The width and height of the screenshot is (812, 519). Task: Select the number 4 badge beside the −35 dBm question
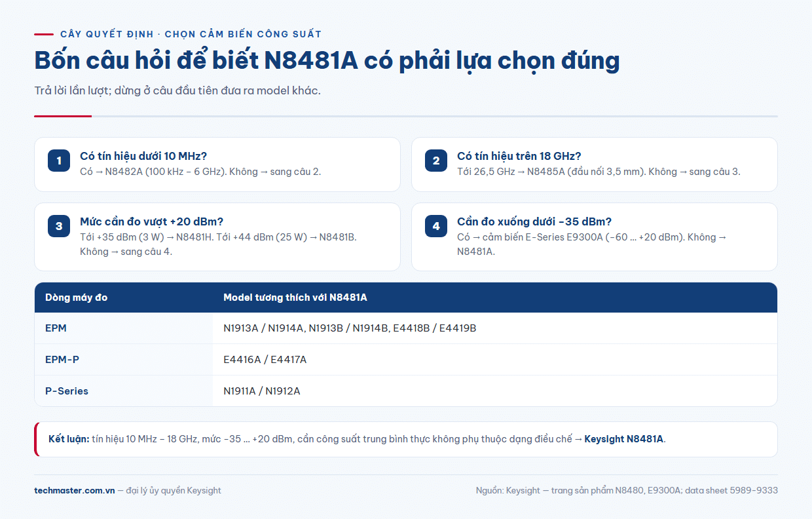pyautogui.click(x=436, y=226)
